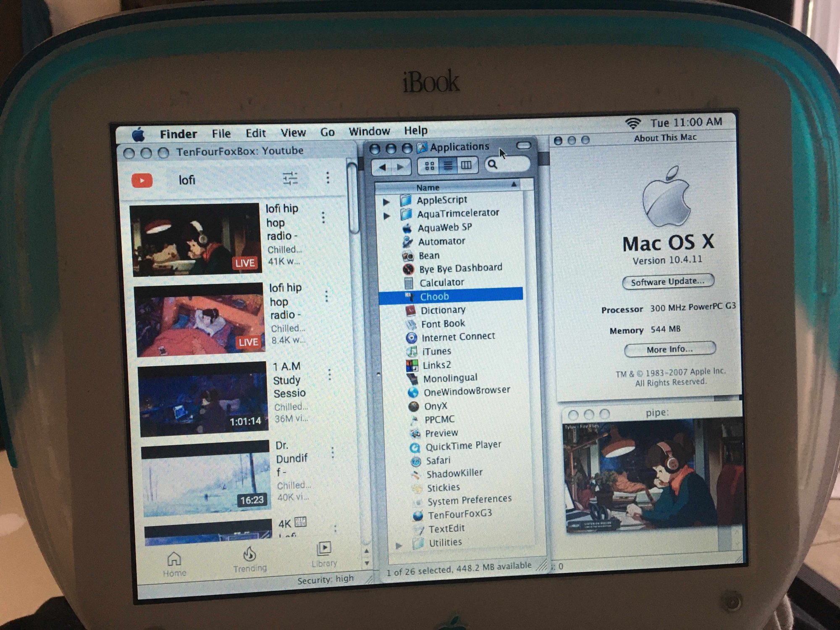Click the YouTube window vertical scrollbar thumb
Viewport: 840px width, 630px height.
(353, 197)
